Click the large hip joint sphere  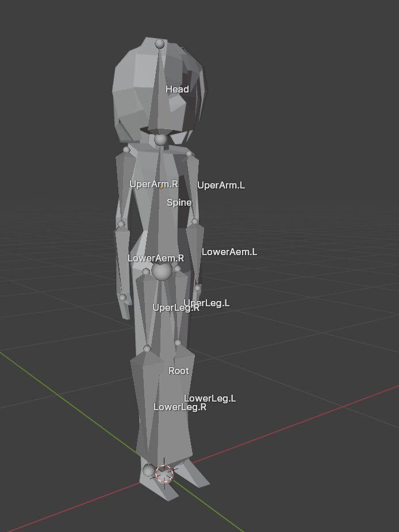click(162, 272)
